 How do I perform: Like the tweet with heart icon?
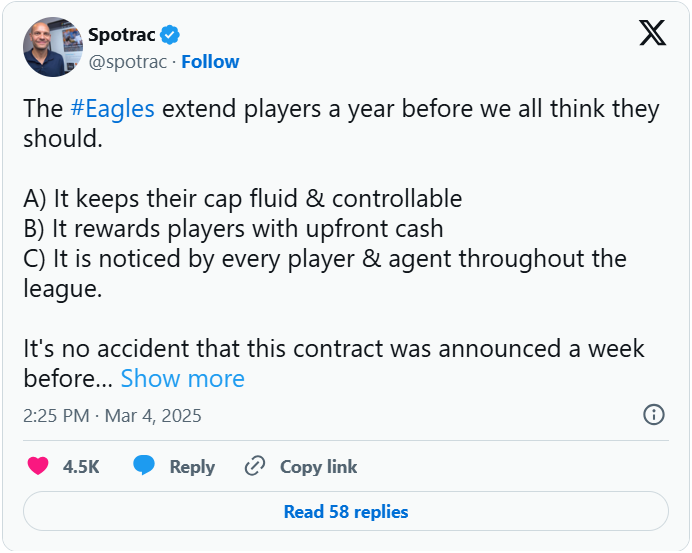coord(38,466)
